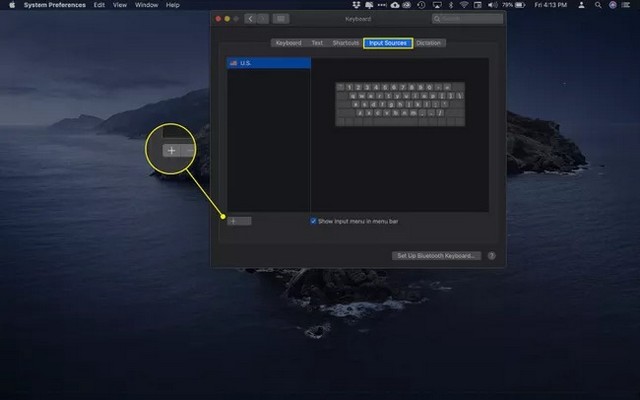640x400 pixels.
Task: Open Dropbox menu bar icon
Action: coord(356,5)
